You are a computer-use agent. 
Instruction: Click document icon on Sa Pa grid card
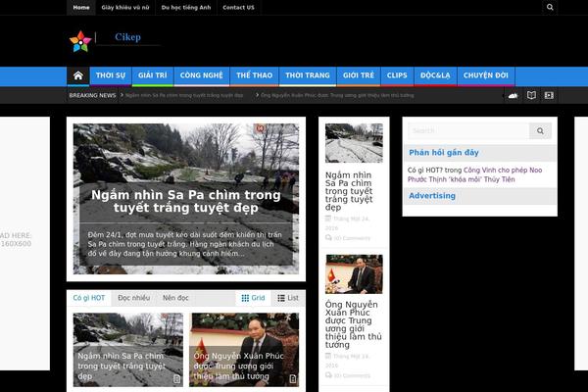[176, 379]
